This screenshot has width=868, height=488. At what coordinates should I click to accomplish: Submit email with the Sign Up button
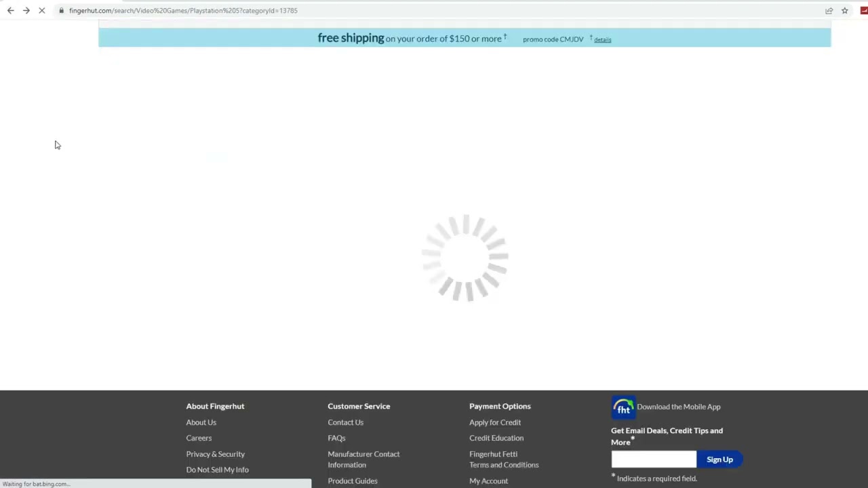pyautogui.click(x=719, y=460)
